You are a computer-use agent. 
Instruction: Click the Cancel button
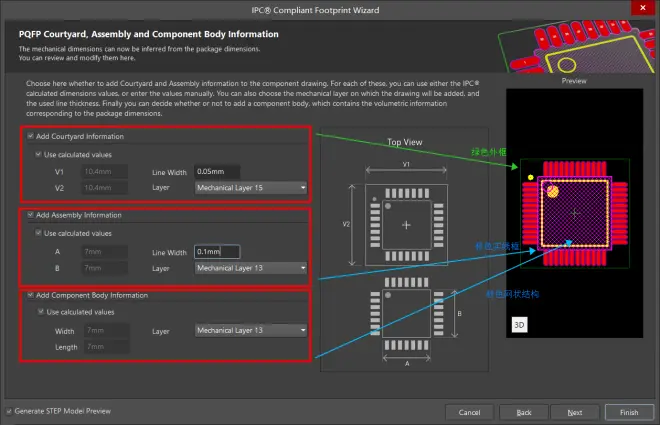[x=469, y=413]
